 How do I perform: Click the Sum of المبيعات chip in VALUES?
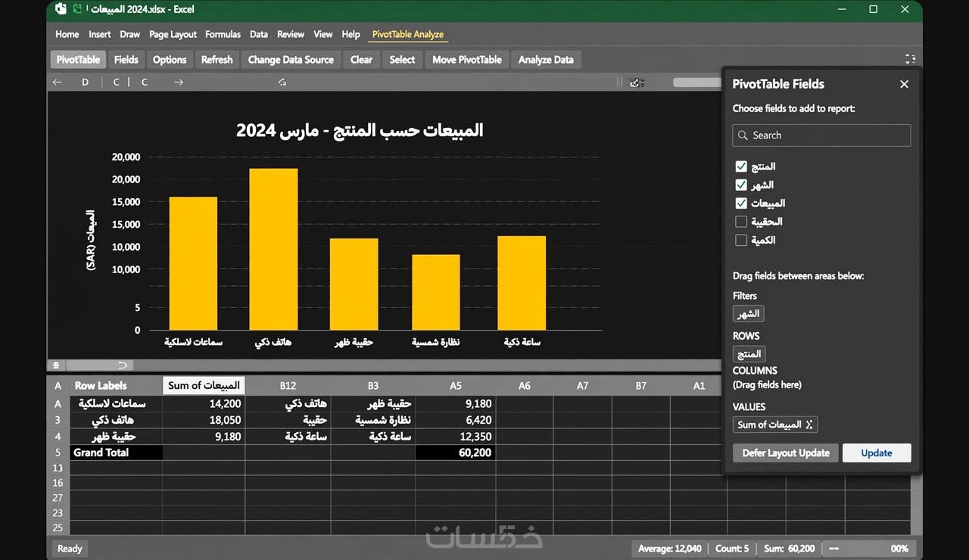point(775,425)
